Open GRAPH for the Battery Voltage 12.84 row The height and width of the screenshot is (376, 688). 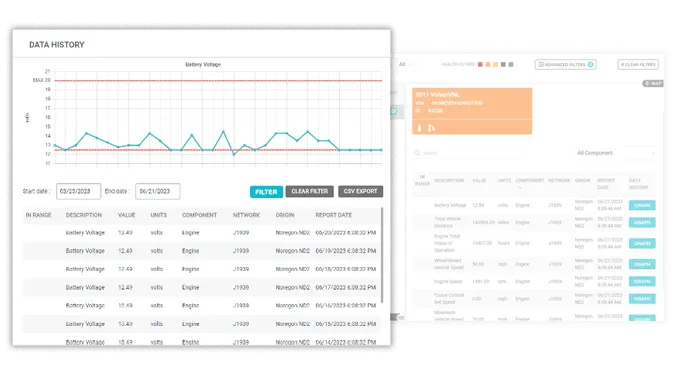[642, 205]
